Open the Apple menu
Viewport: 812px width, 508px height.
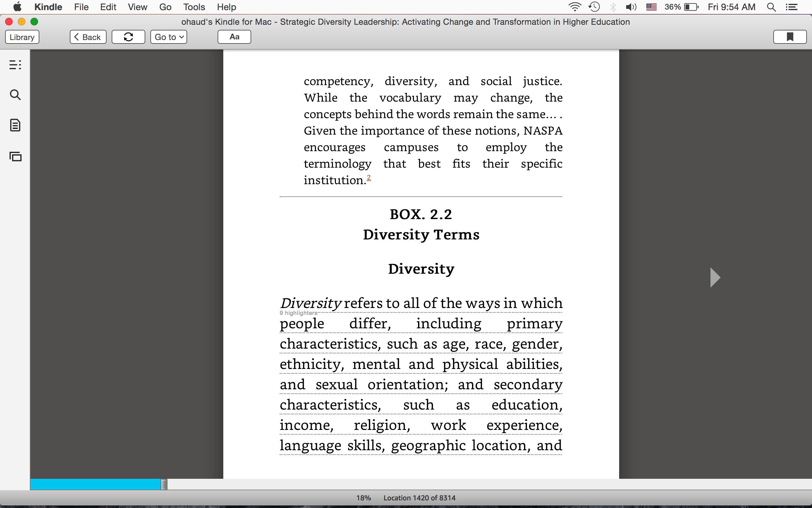[x=17, y=7]
